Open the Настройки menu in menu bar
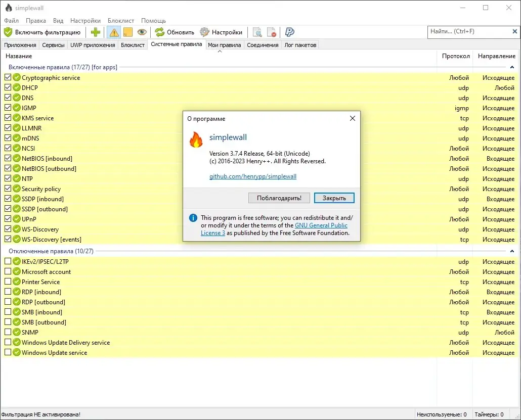Viewport: 521px width, 420px height. pyautogui.click(x=85, y=21)
